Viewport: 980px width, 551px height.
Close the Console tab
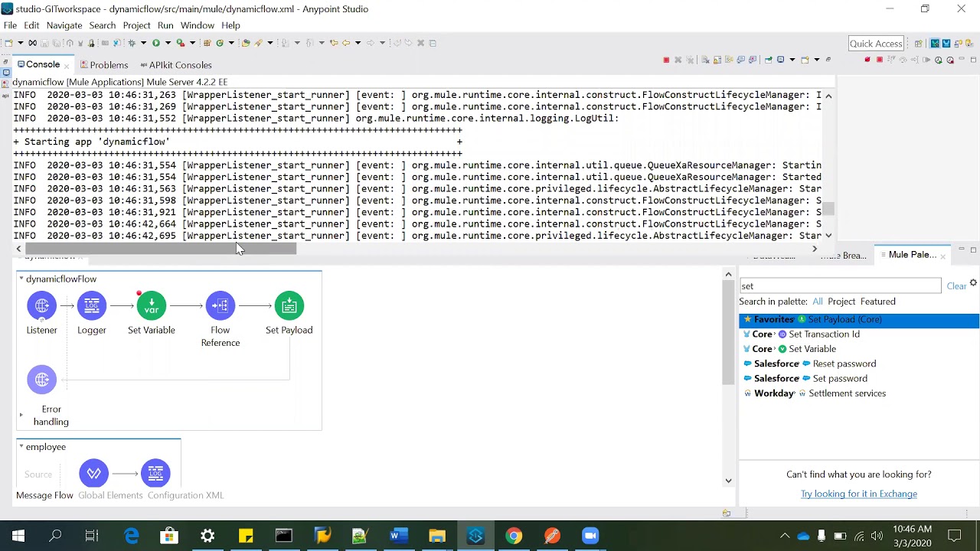67,66
